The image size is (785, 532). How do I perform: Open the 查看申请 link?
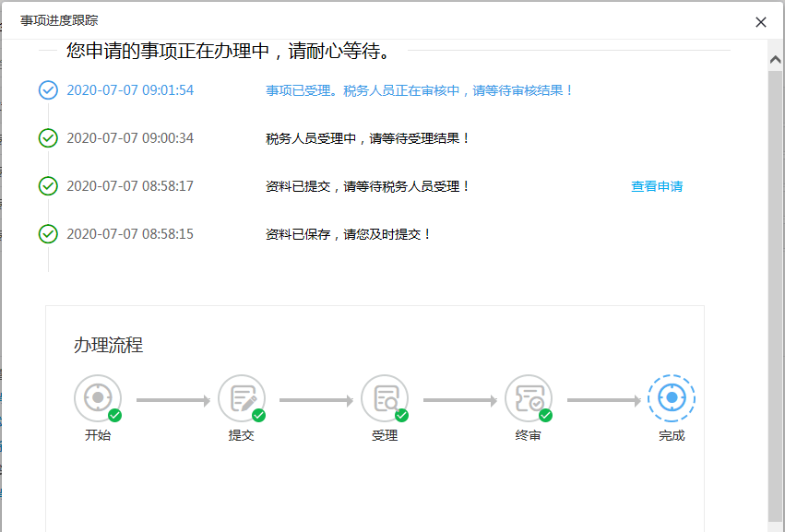pyautogui.click(x=657, y=186)
